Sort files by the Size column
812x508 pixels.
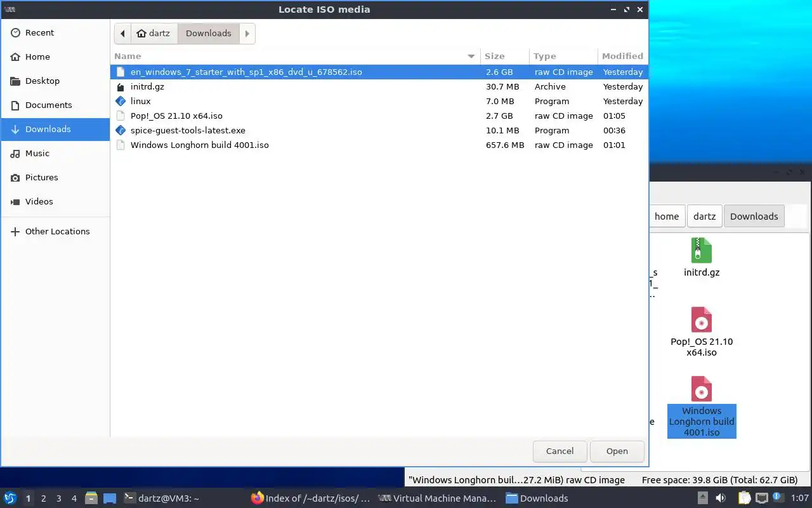504,56
